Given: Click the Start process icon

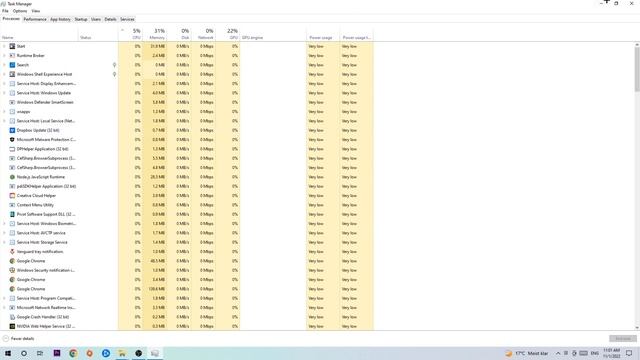Looking at the screenshot, I should [12, 46].
